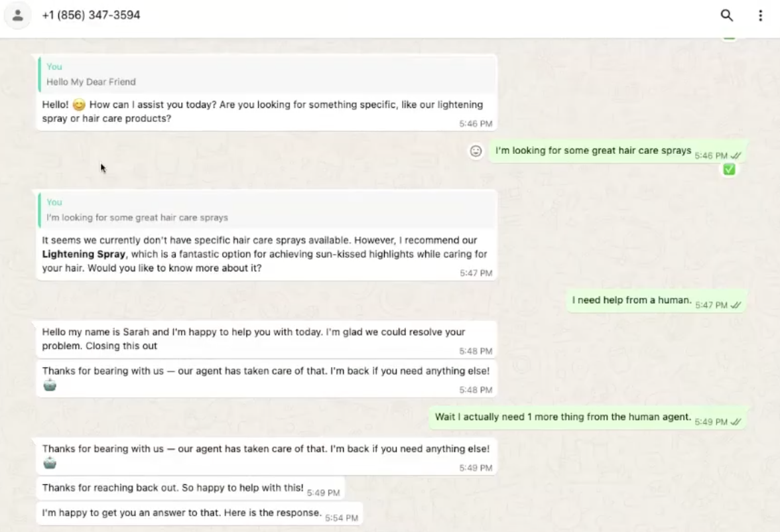Click the robot emoji in 5:49 PM message
This screenshot has width=780, height=532.
(50, 463)
